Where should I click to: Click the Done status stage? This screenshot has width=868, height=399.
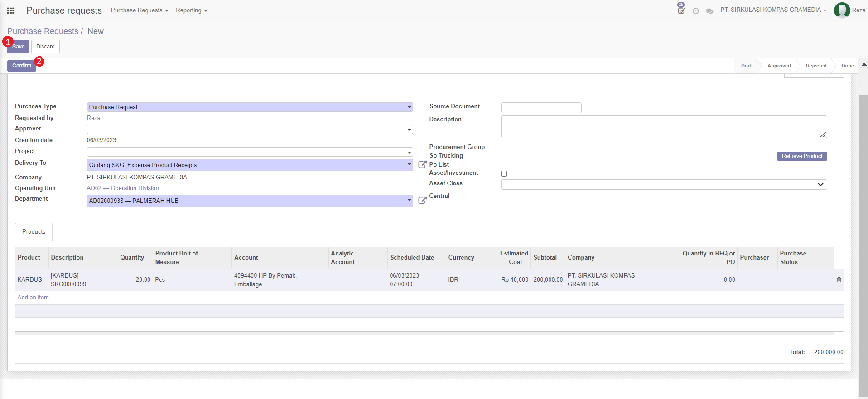[848, 66]
